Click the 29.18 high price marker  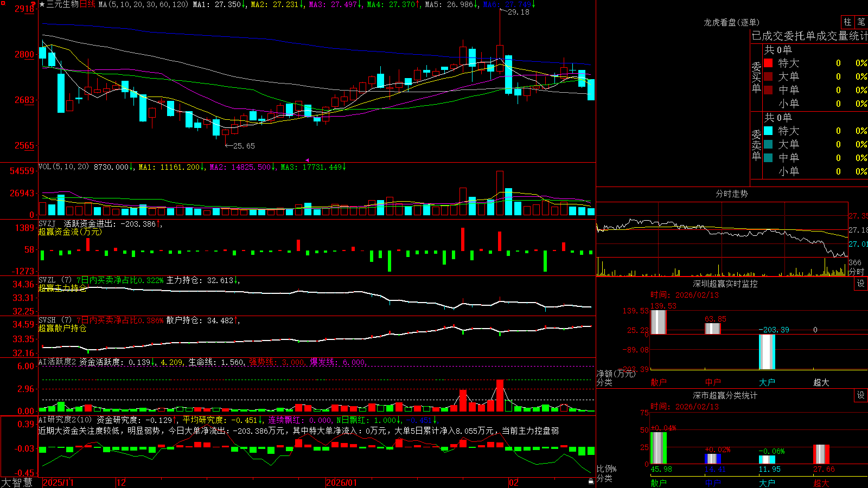tap(518, 12)
